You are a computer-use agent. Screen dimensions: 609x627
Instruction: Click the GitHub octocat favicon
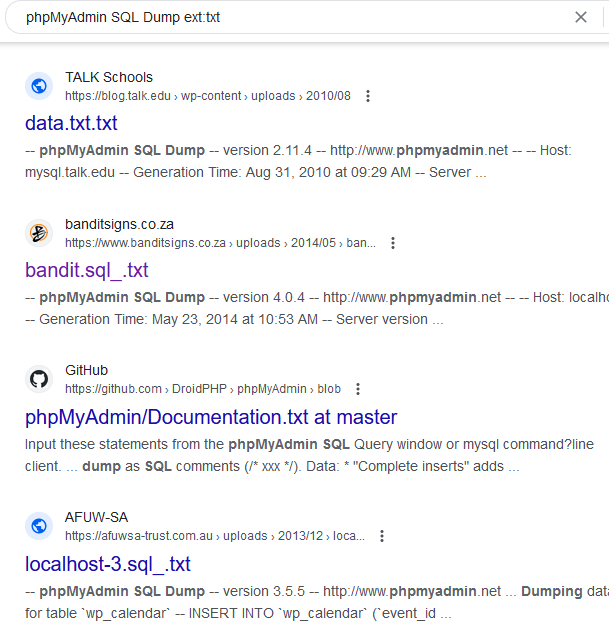(39, 379)
